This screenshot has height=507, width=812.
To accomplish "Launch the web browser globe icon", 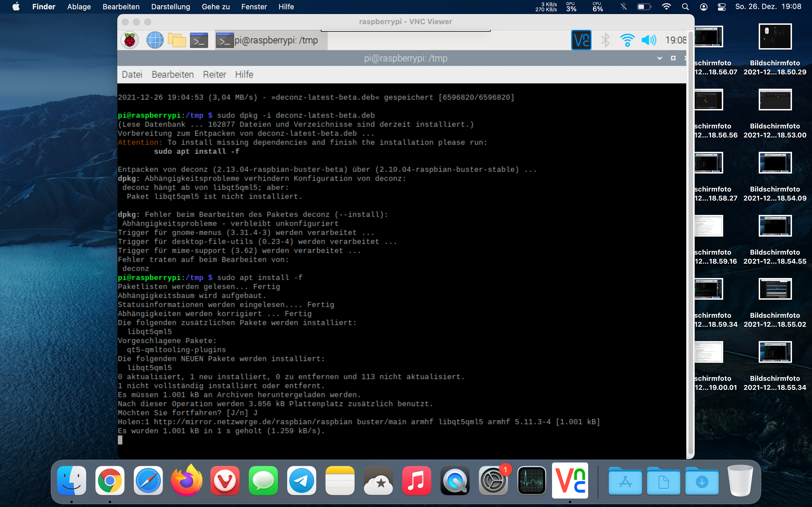I will pos(155,40).
